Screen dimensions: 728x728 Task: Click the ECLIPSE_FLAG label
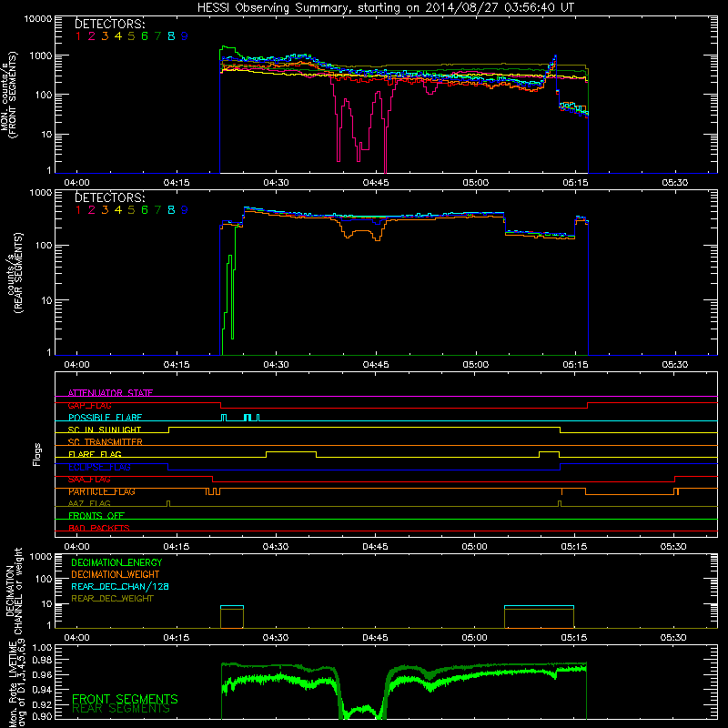[x=99, y=467]
